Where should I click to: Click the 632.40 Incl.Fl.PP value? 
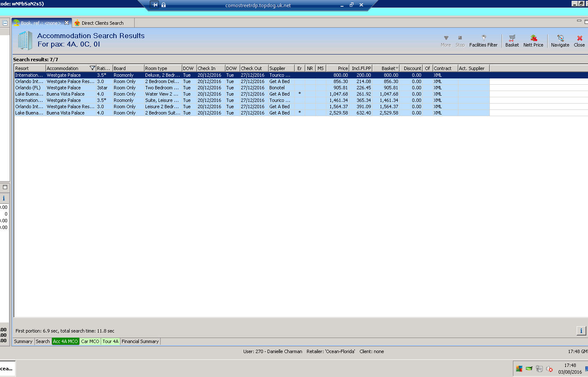point(364,113)
